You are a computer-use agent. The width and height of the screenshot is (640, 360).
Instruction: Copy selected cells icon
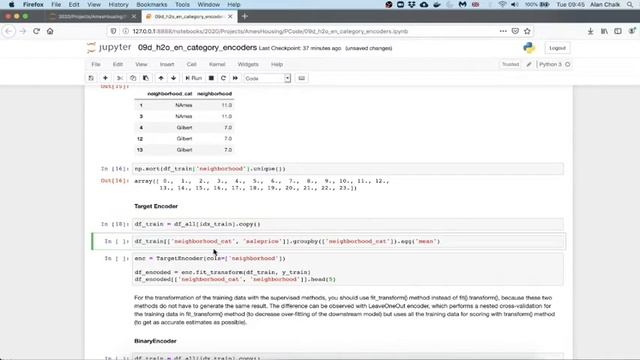click(133, 78)
